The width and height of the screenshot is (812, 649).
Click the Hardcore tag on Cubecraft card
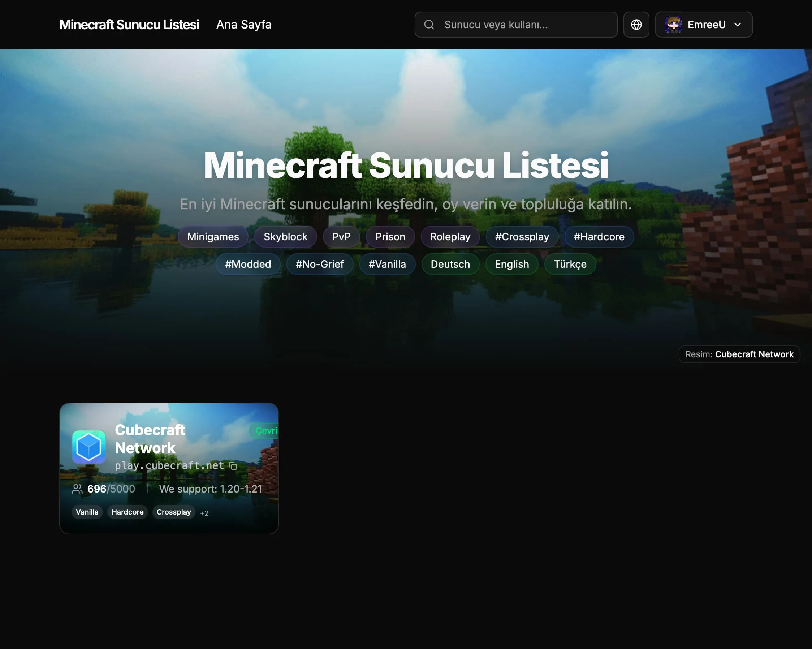tap(127, 512)
